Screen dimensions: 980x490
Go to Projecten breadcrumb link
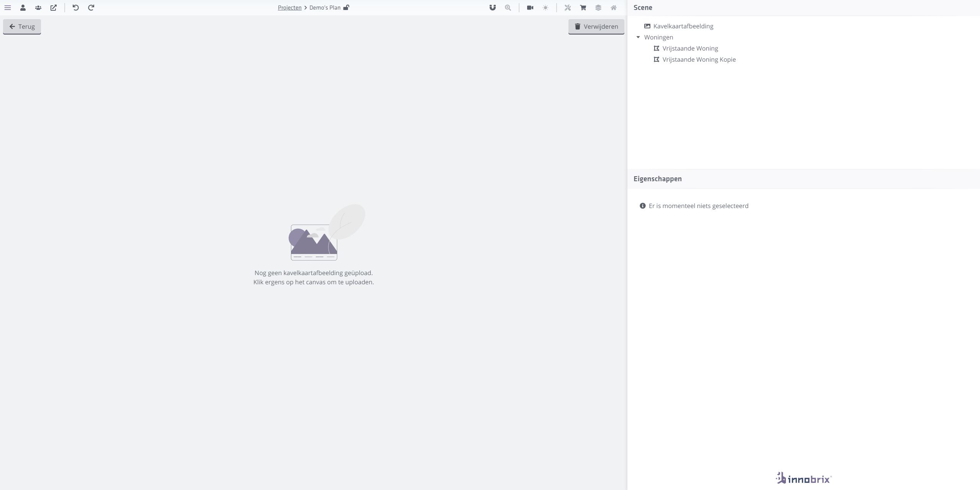pyautogui.click(x=289, y=8)
